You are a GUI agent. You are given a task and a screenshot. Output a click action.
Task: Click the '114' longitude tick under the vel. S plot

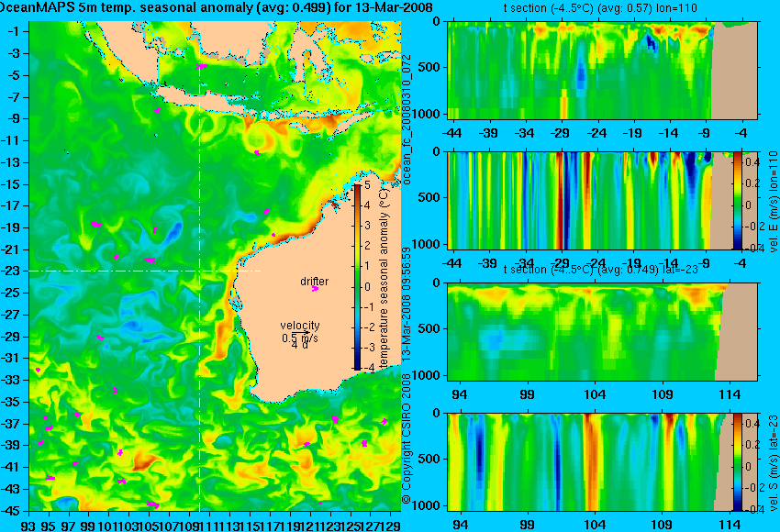(730, 525)
